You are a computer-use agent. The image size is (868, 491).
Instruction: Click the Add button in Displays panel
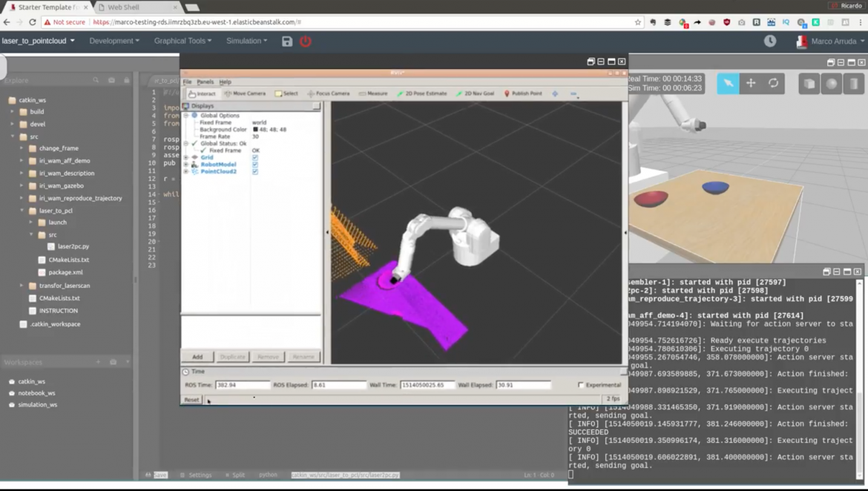197,357
